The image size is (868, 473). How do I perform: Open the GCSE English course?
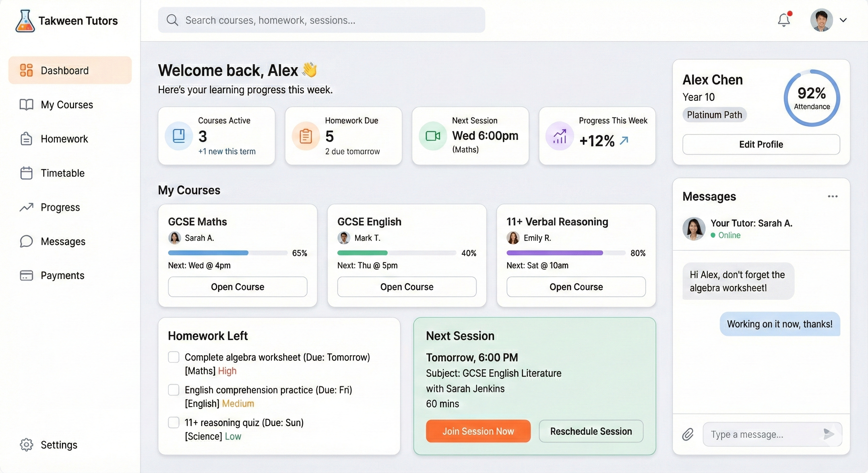(x=407, y=287)
